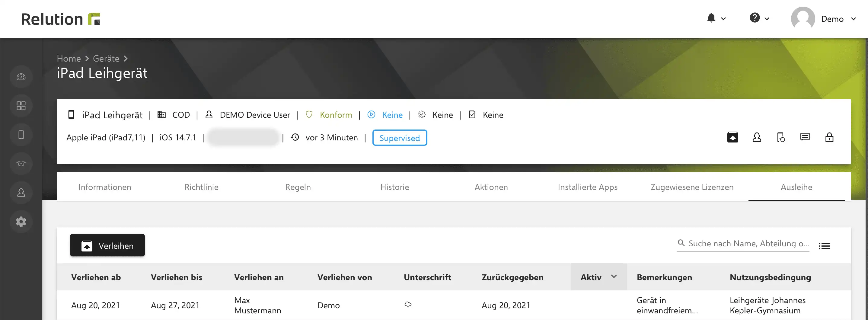Sort by Verliehen ab column header
Image resolution: width=868 pixels, height=320 pixels.
pyautogui.click(x=96, y=277)
